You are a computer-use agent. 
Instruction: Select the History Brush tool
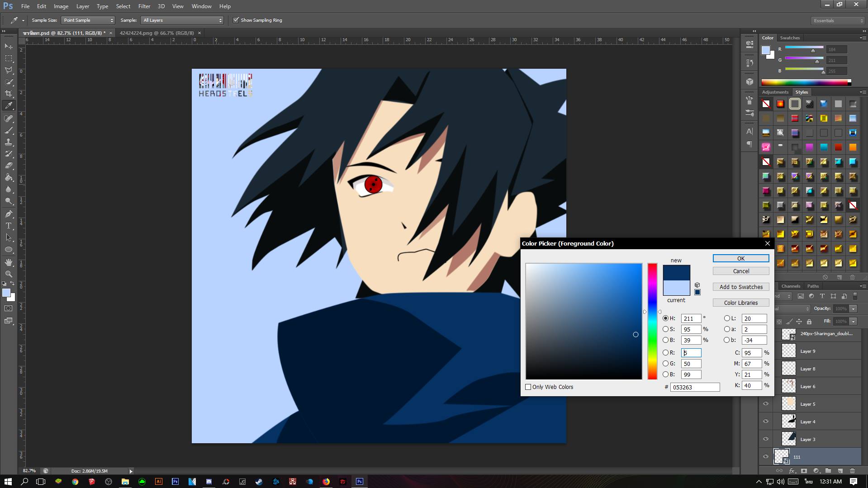[9, 154]
